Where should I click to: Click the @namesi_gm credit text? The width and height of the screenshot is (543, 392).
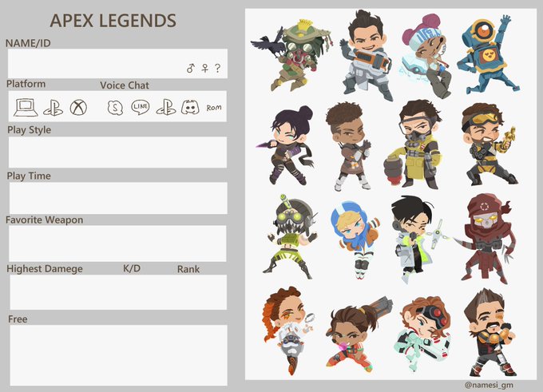[489, 385]
